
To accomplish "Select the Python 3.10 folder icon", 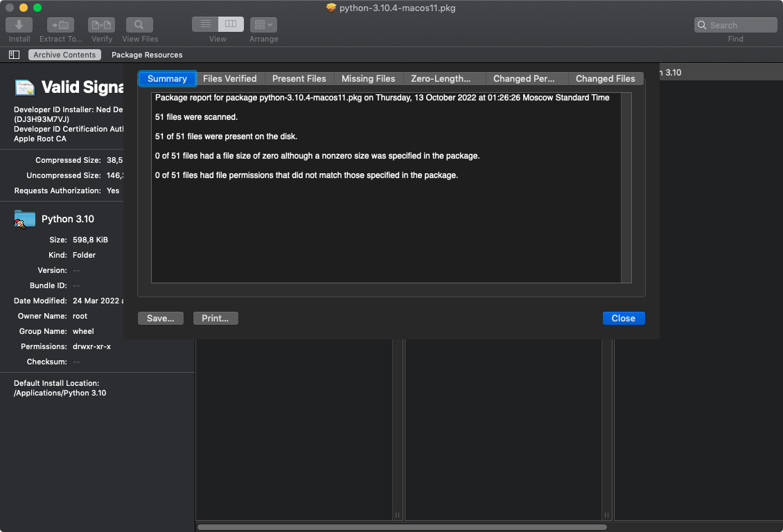I will click(x=25, y=219).
